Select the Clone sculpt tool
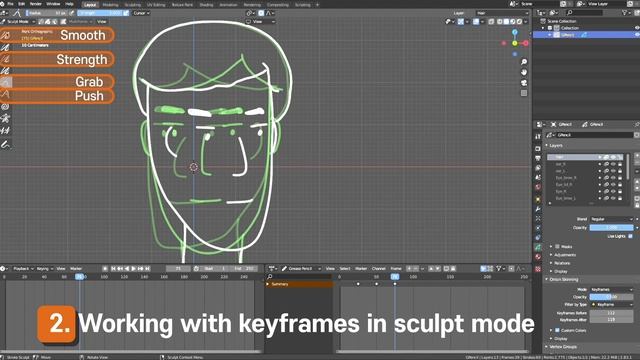Image resolution: width=640 pixels, height=360 pixels. click(5, 131)
